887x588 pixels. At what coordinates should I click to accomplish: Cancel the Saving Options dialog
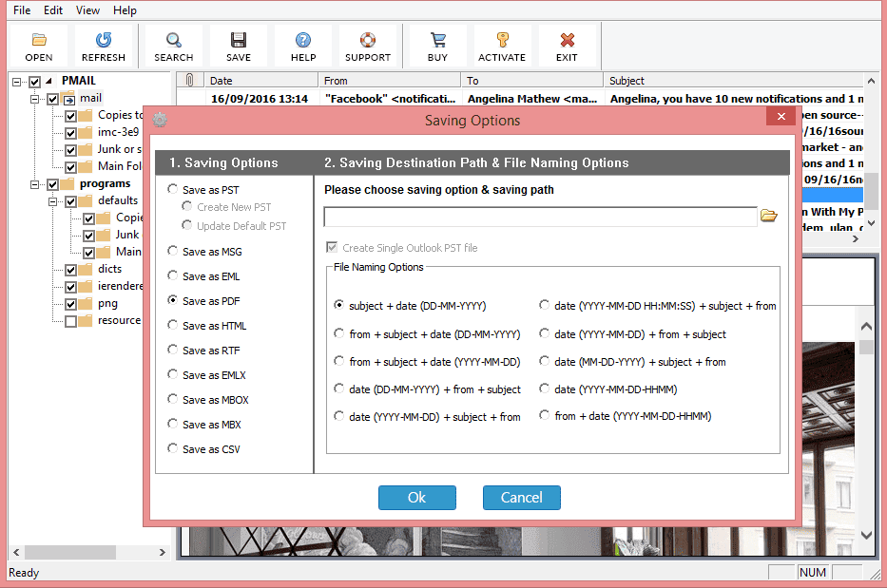pyautogui.click(x=521, y=497)
